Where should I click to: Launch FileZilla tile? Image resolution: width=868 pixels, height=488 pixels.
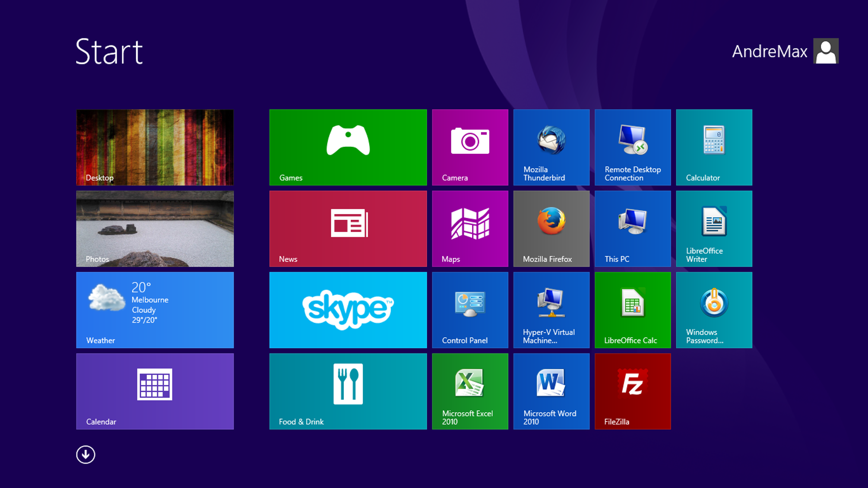[x=632, y=391]
